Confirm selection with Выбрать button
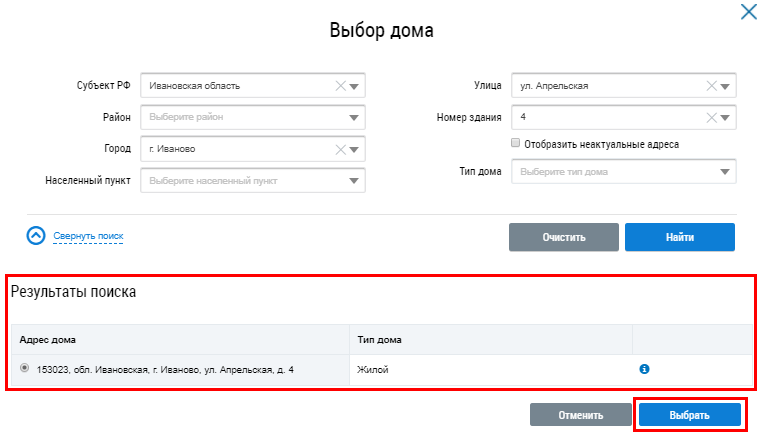Screen dimensions: 760x436 tap(689, 415)
